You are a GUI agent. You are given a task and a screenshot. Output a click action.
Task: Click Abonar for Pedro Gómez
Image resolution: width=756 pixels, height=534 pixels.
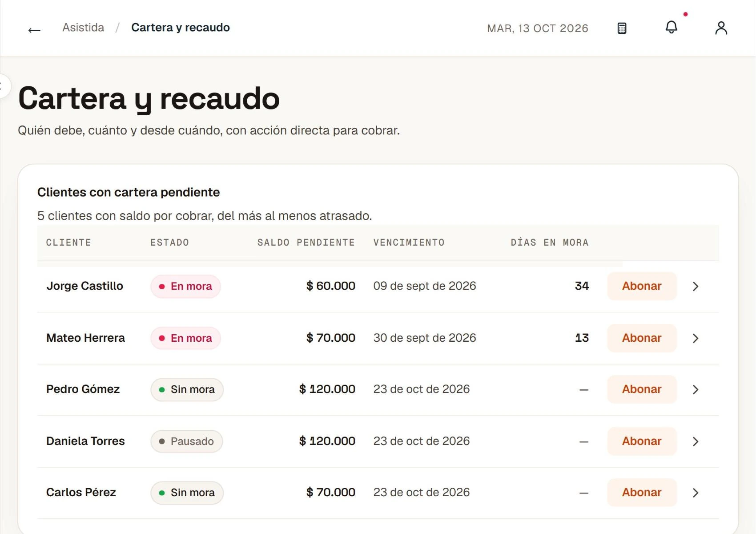[642, 389]
